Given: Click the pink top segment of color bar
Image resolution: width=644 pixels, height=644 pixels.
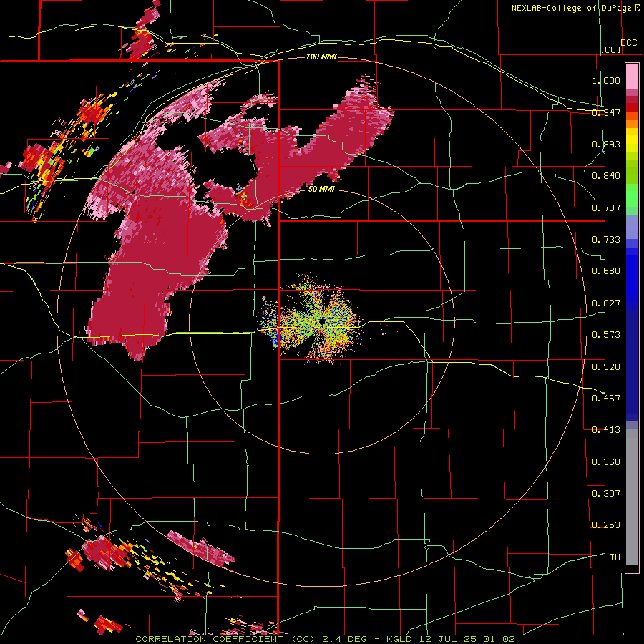Looking at the screenshot, I should (x=632, y=77).
